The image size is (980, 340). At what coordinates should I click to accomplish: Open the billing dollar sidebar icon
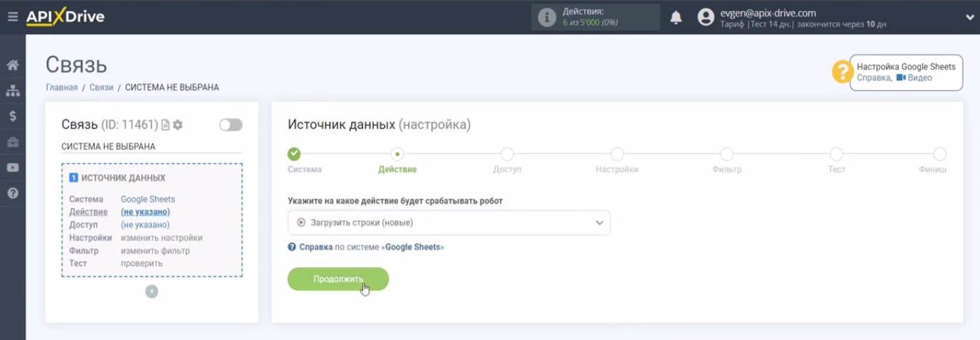12,116
